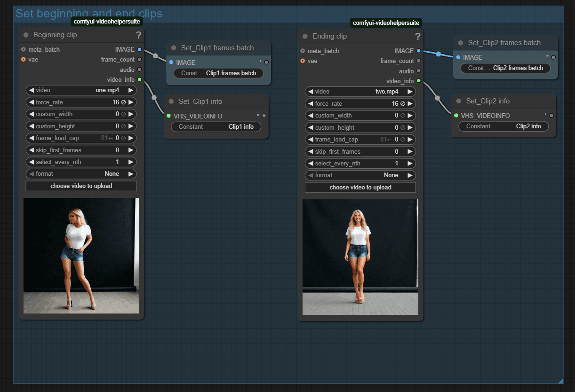Click the output socket of Set_Clip2 info
The image size is (575, 392).
551,115
